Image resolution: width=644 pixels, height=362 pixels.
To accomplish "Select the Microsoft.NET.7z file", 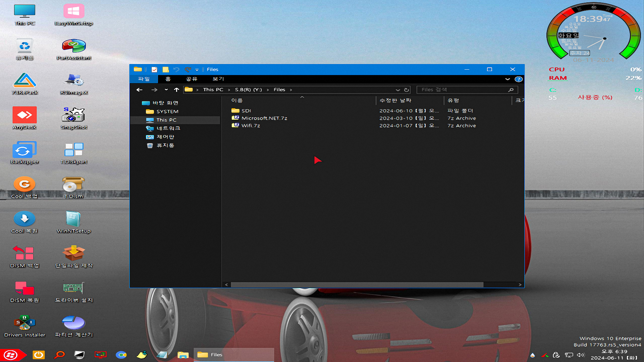I will 260,118.
